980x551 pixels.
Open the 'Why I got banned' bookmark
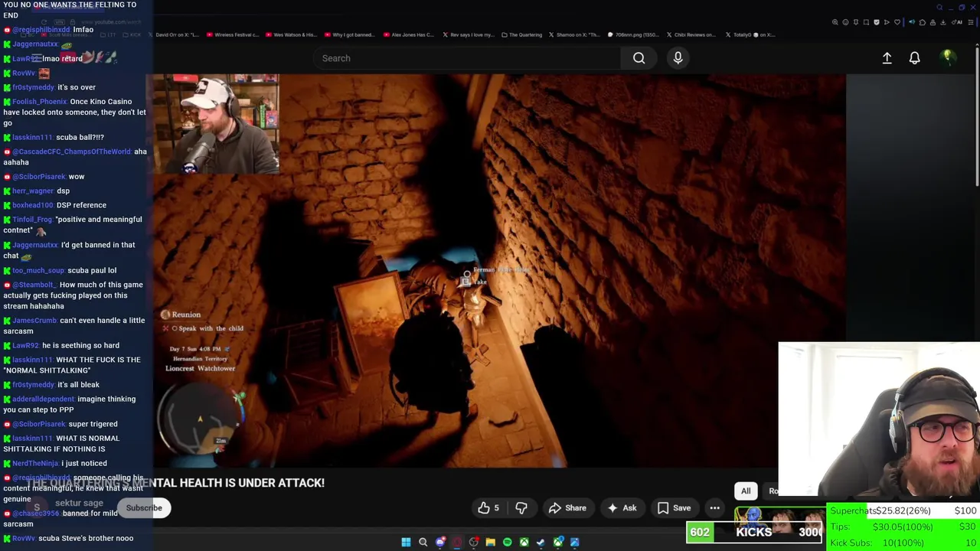pyautogui.click(x=349, y=34)
